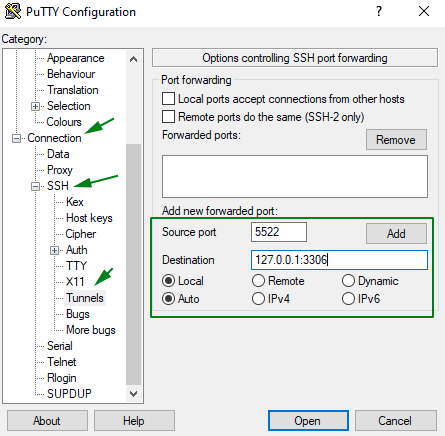The width and height of the screenshot is (445, 436).
Task: Open the More bugs category
Action: click(x=91, y=330)
